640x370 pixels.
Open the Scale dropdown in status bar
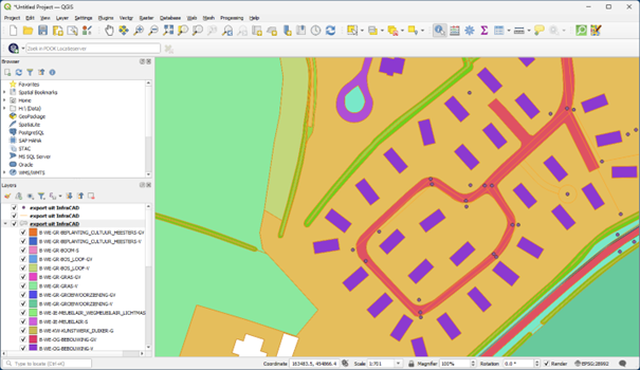tap(398, 363)
